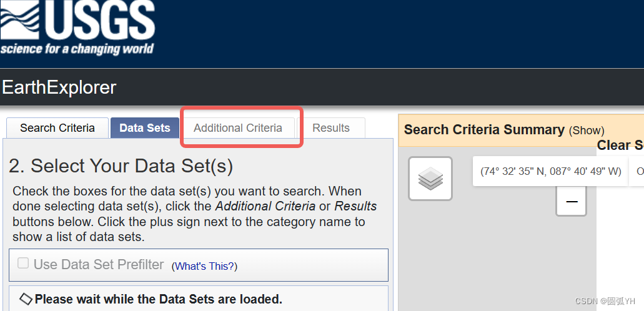Select the Data Sets tab
Screen dimensions: 644x311
pos(145,128)
